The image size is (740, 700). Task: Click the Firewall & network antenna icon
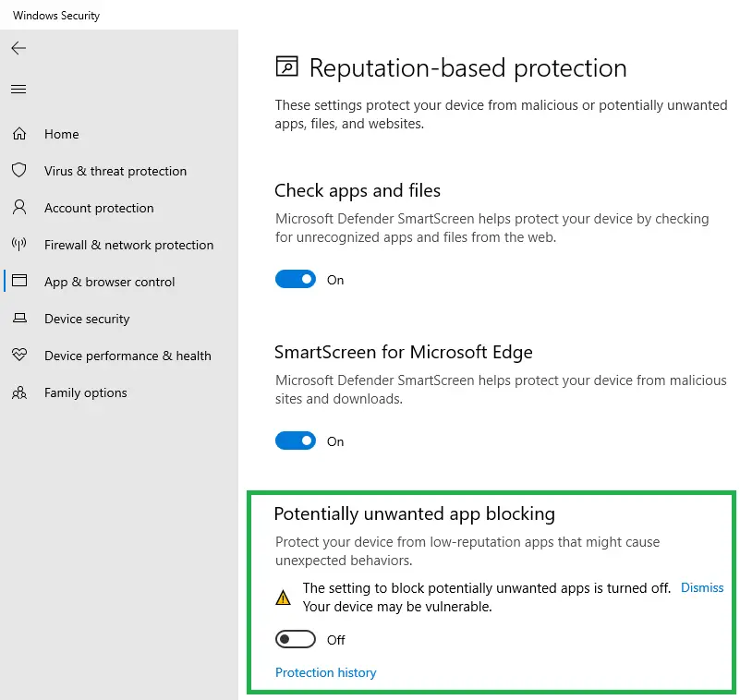18,244
